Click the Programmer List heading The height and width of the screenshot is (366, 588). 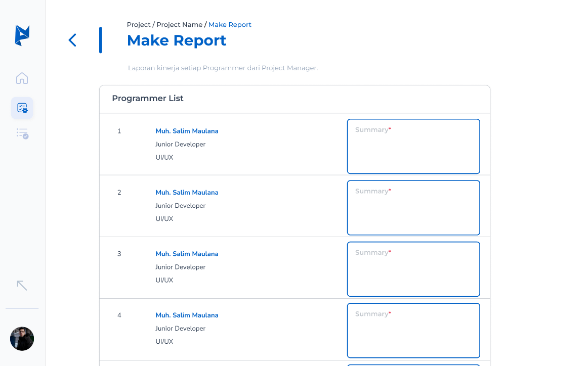148,99
